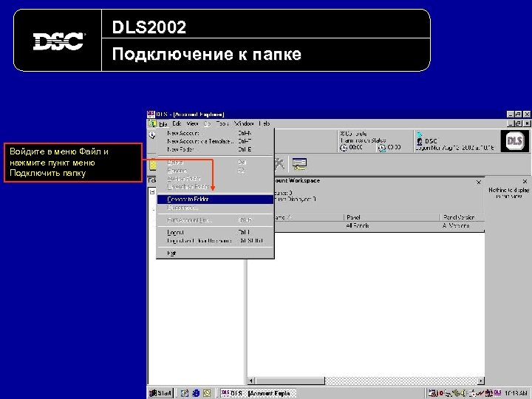Click the yellow folder toolbar icon
Screen dimensions: 532x399
coord(153,165)
